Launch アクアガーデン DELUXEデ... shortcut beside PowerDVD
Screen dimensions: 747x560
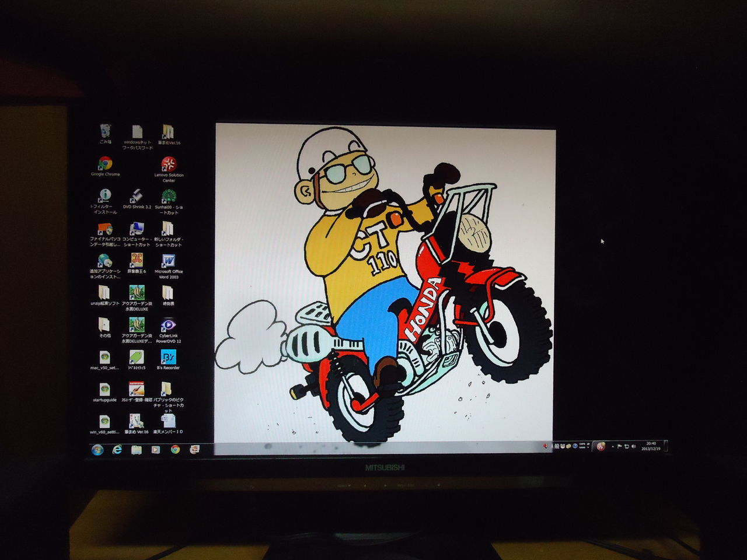137,330
